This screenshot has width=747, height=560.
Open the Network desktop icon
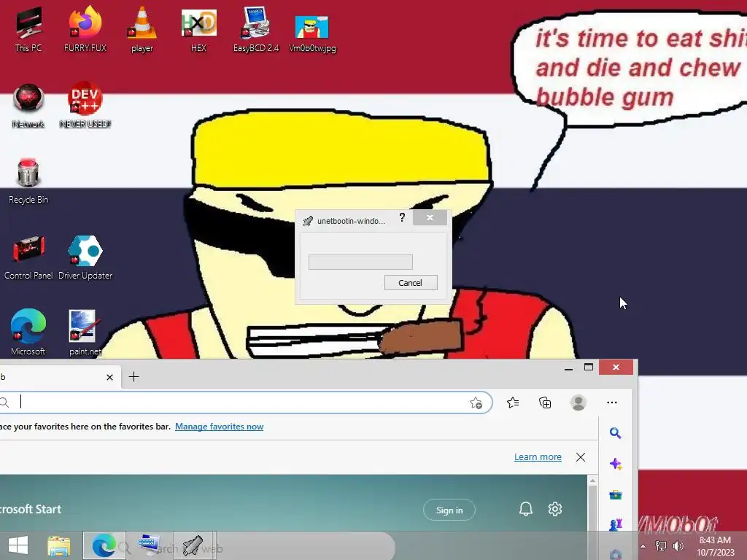(x=28, y=105)
